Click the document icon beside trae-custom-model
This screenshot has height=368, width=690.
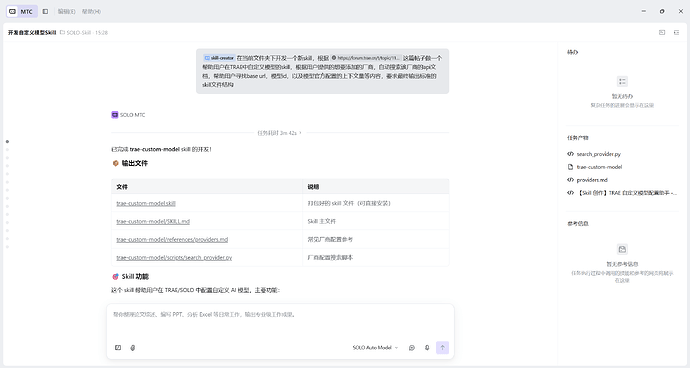pyautogui.click(x=570, y=167)
